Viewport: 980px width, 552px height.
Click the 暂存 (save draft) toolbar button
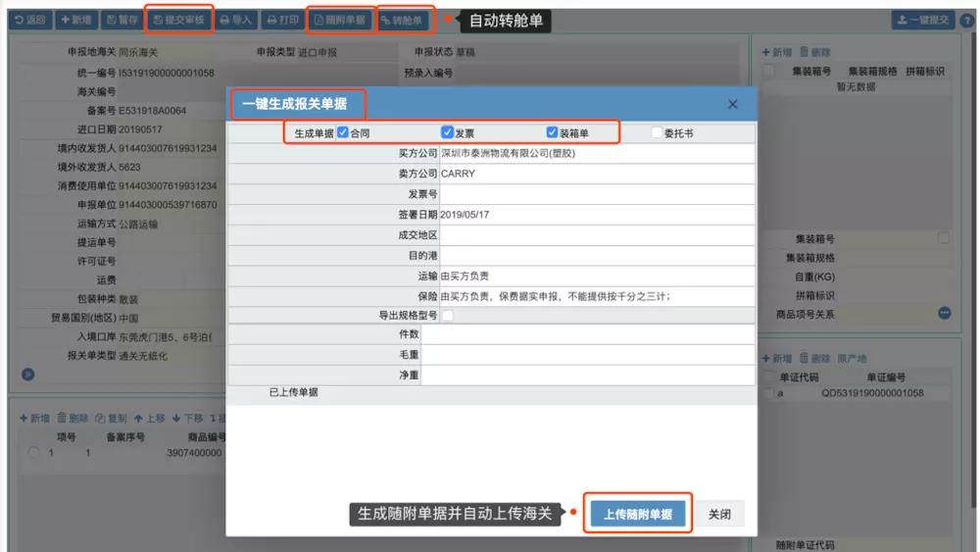coord(122,20)
